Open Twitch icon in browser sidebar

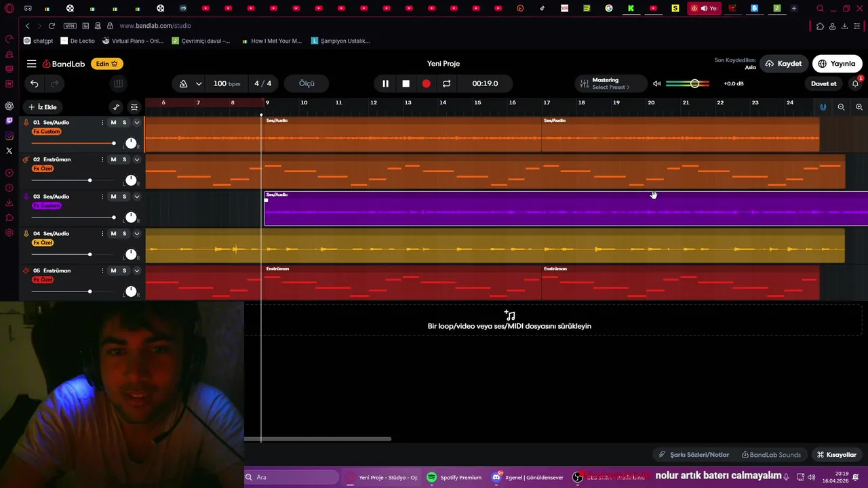coord(9,121)
